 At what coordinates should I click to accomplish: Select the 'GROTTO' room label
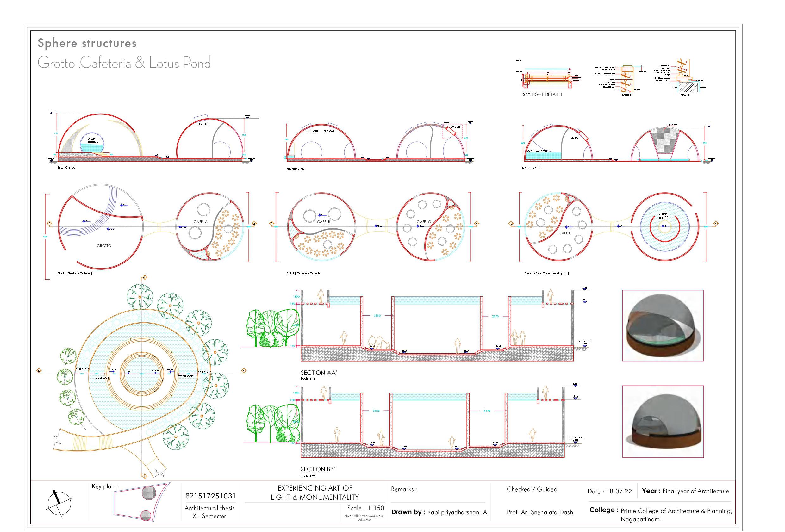click(x=104, y=246)
